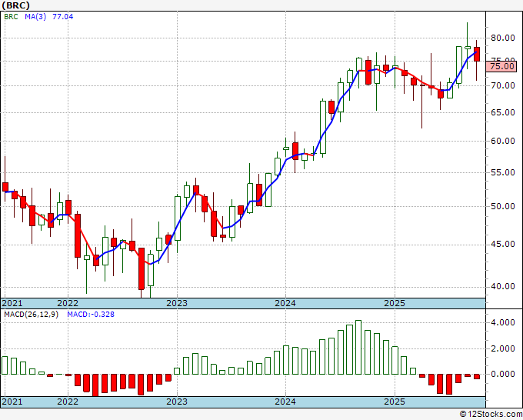Screen dimensions: 523x420
Task: Click the 77.04 moving average value
Action: pos(63,17)
